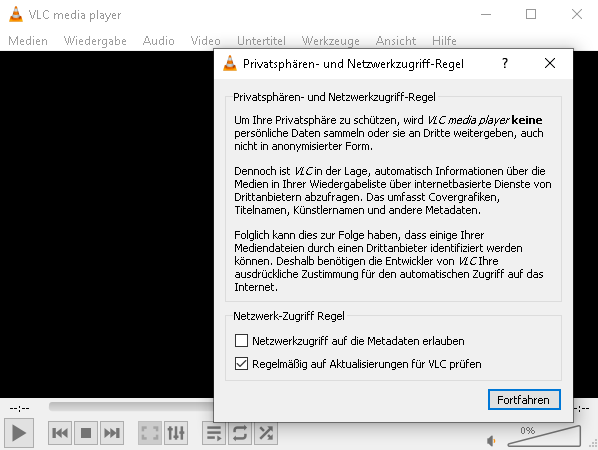Skip to next track in VLC
The height and width of the screenshot is (450, 598).
112,433
